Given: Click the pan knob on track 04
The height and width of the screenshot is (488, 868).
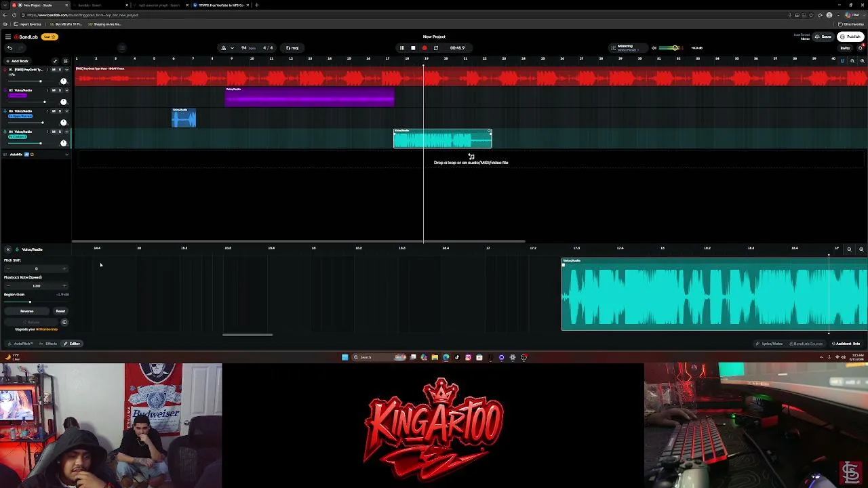Looking at the screenshot, I should tap(64, 143).
